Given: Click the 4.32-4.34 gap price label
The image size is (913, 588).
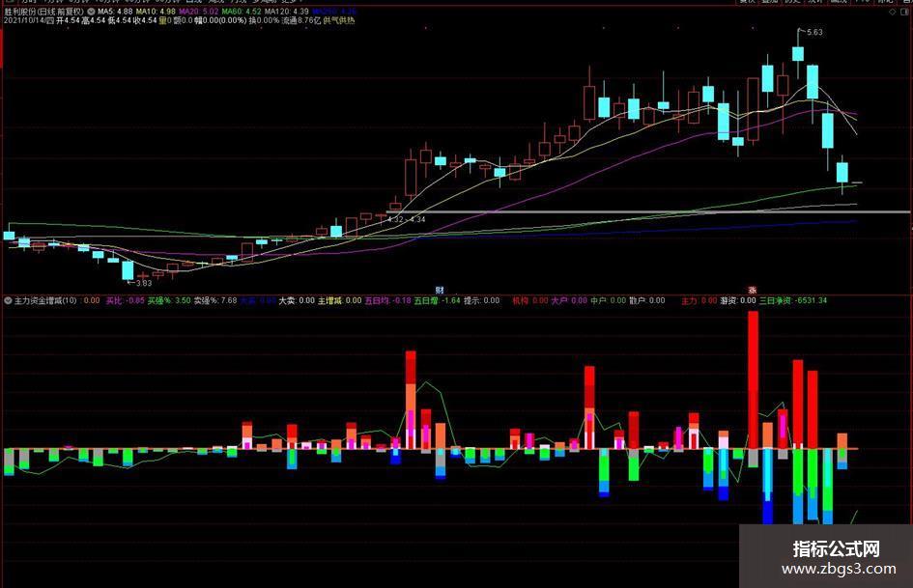Looking at the screenshot, I should [407, 219].
